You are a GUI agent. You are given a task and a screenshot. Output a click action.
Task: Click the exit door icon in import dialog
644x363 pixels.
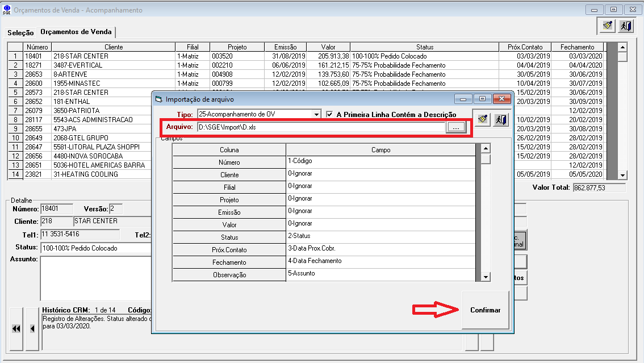click(500, 120)
